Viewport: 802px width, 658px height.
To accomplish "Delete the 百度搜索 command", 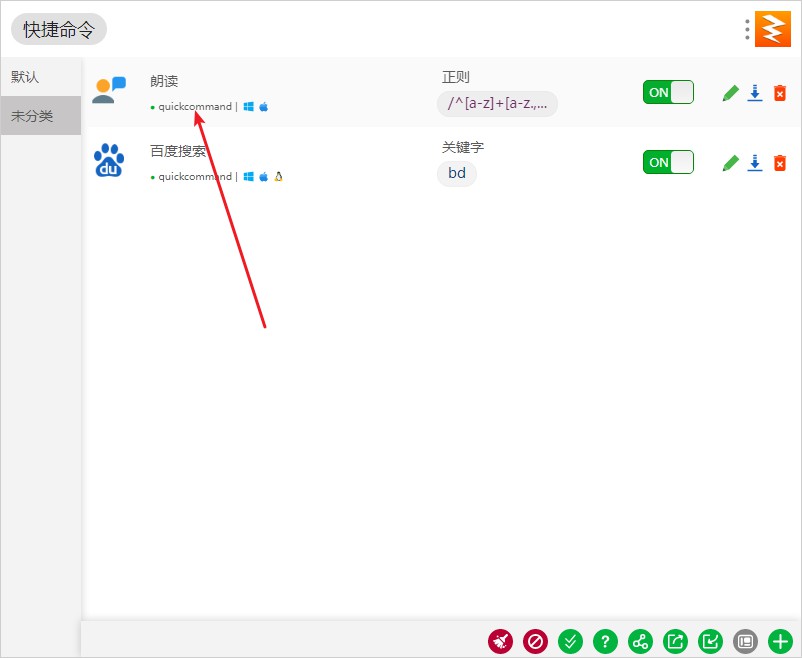I will (x=779, y=163).
